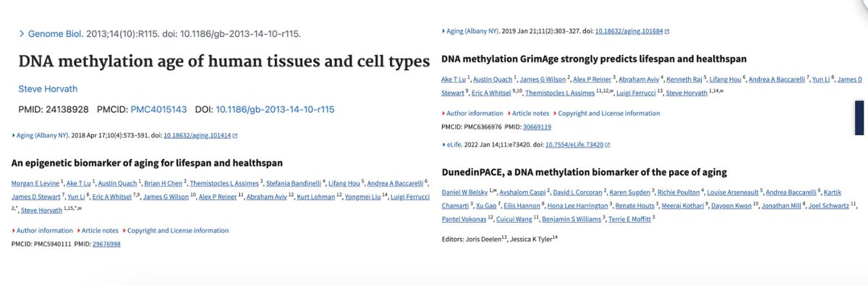Click dark blue side tab at right edge
Screen dimensions: 868x285
[x=859, y=118]
